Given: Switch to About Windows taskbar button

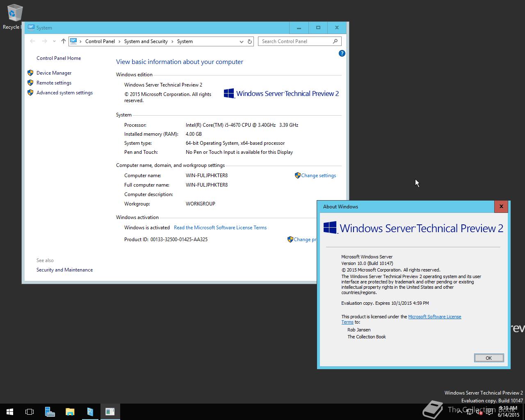Looking at the screenshot, I should [x=110, y=412].
